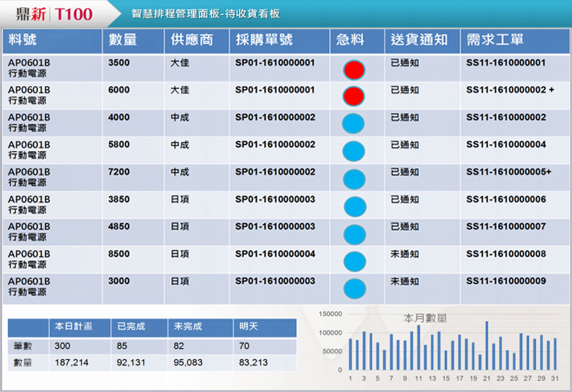Click the red urgent indicator for order SS11-1610000002 +

coord(353,96)
